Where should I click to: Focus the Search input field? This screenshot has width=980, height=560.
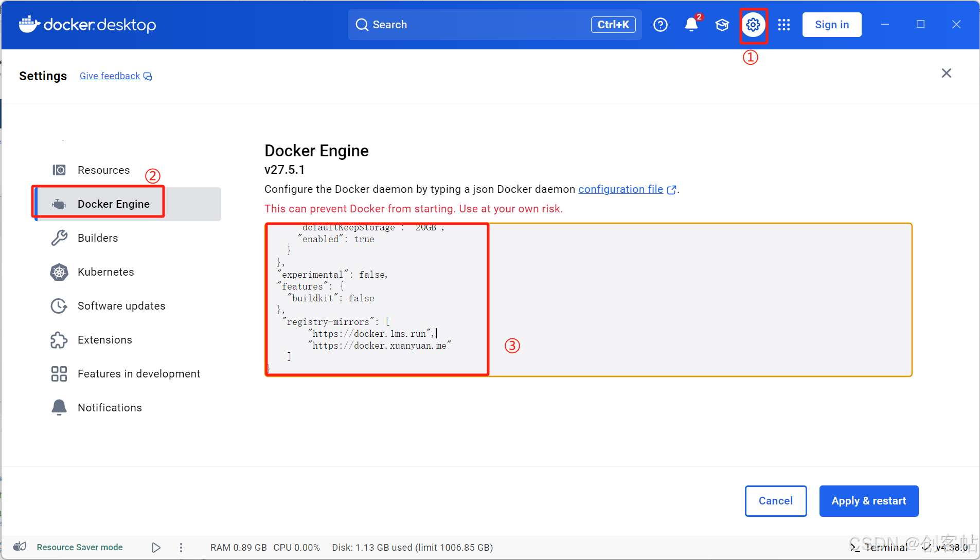(495, 25)
